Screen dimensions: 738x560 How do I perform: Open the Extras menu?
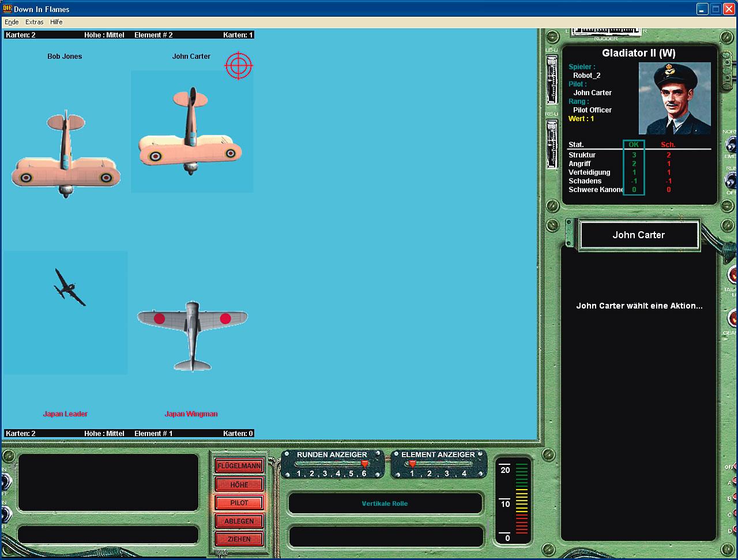(35, 22)
